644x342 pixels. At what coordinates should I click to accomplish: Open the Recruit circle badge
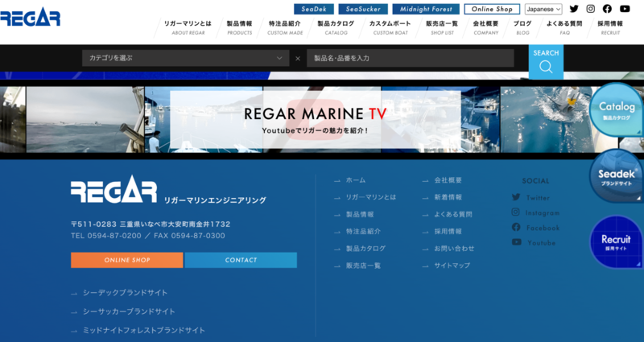pyautogui.click(x=616, y=242)
